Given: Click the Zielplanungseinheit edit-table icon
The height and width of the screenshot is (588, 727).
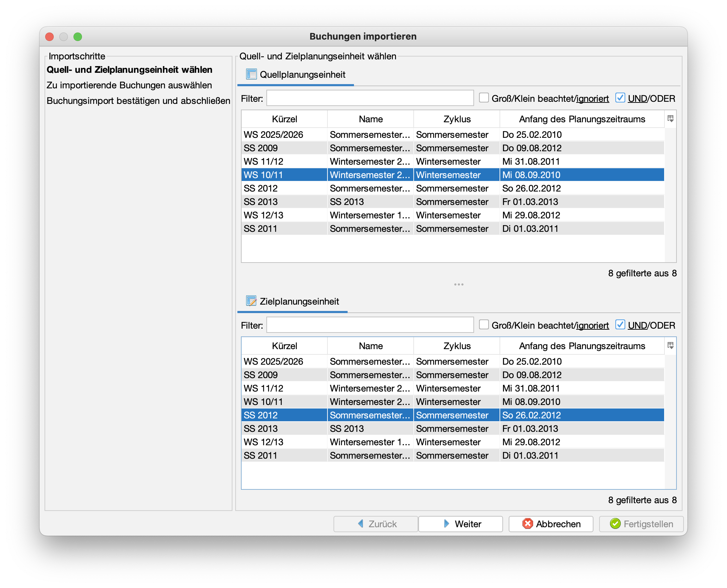Looking at the screenshot, I should (x=251, y=301).
